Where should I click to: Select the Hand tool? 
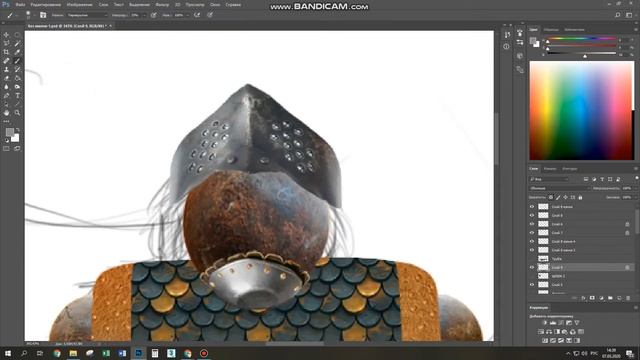tap(6, 113)
